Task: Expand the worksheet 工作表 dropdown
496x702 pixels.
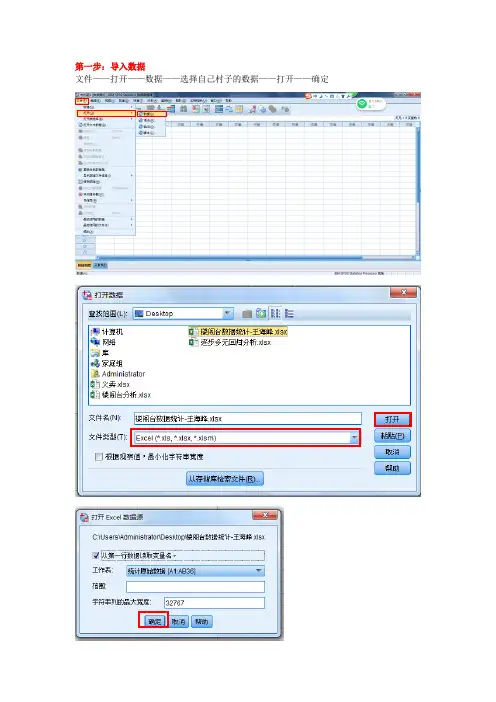Action: [x=259, y=571]
